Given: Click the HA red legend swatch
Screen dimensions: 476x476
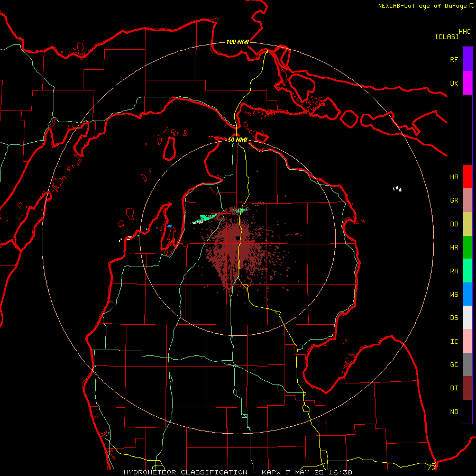Looking at the screenshot, I should point(467,177).
